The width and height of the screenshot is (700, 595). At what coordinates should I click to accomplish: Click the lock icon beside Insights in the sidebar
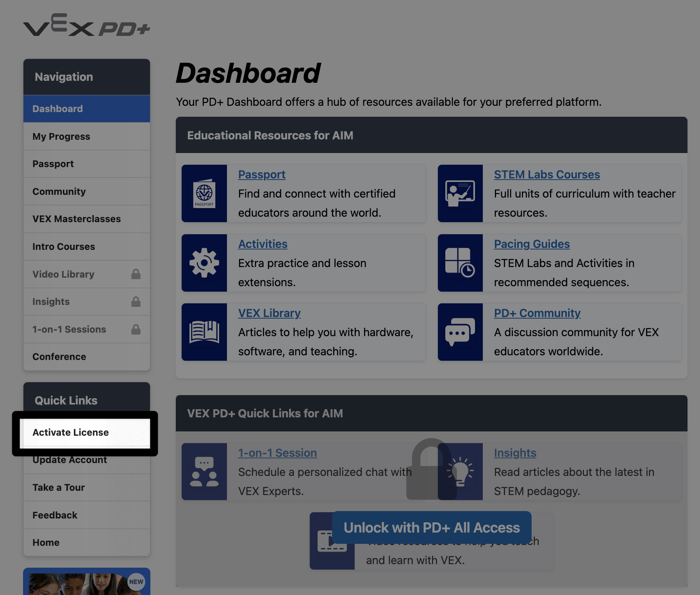[136, 301]
